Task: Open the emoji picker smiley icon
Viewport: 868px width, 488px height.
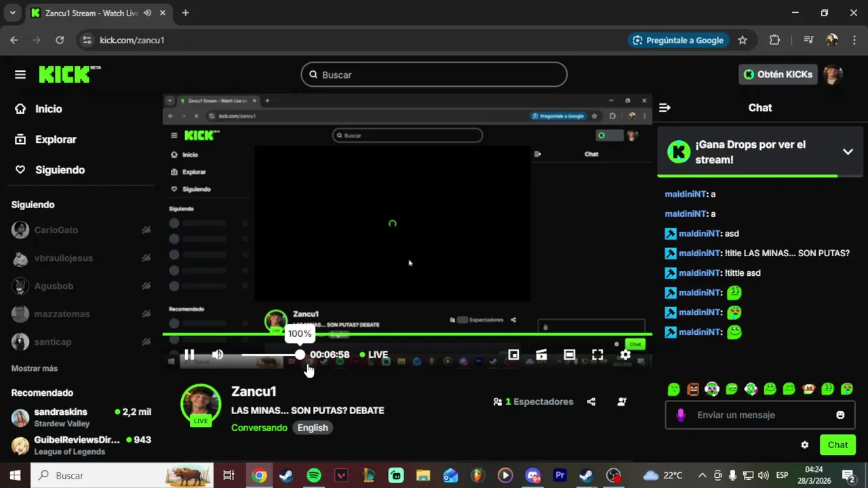Action: click(x=841, y=415)
